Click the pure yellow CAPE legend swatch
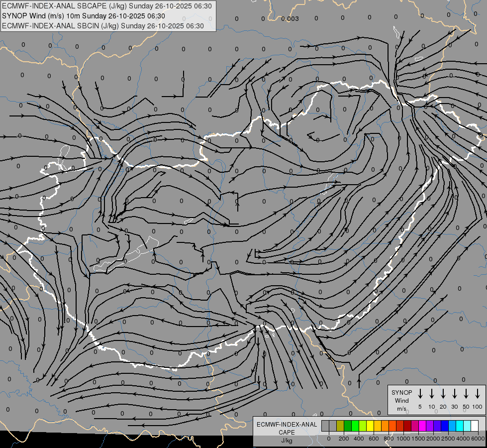The height and width of the screenshot is (448, 487). tap(370, 426)
